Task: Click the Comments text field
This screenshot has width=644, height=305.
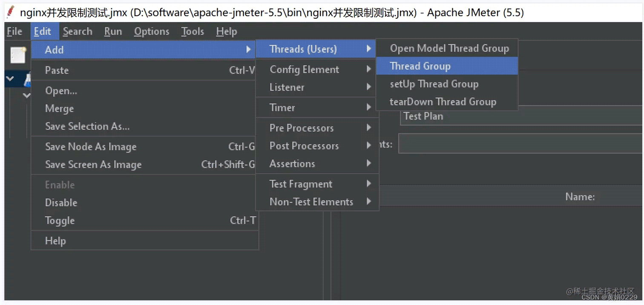Action: 520,144
